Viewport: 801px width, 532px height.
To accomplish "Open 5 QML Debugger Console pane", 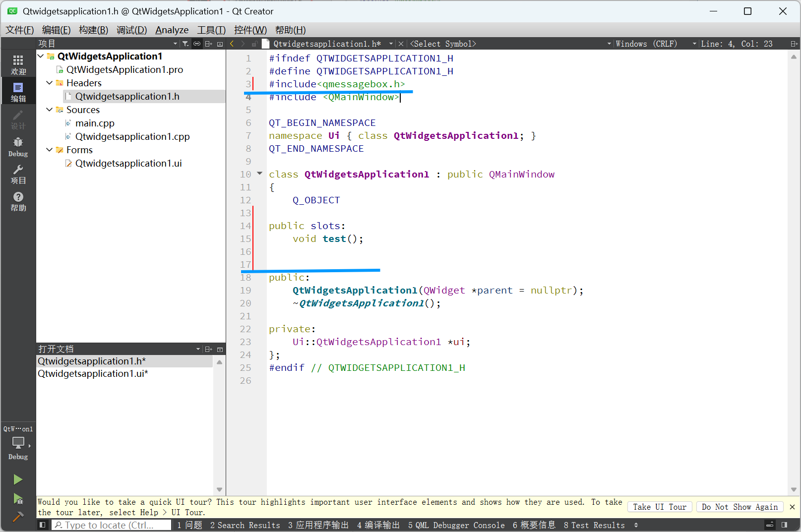I will [x=456, y=525].
